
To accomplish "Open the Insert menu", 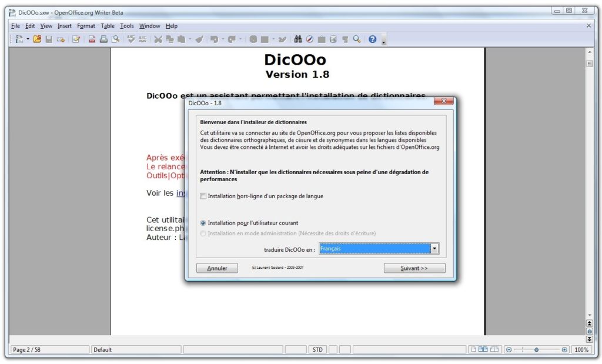I will tap(65, 26).
